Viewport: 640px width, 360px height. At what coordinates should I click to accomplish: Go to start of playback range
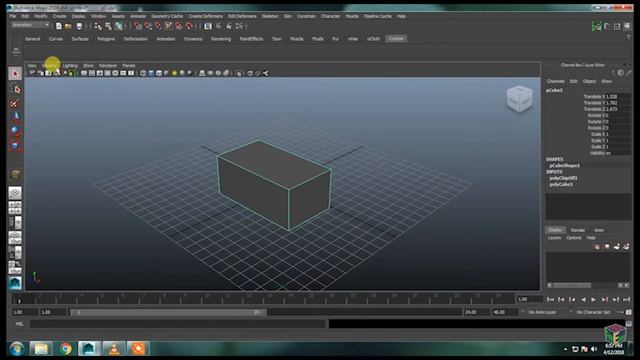[550, 300]
